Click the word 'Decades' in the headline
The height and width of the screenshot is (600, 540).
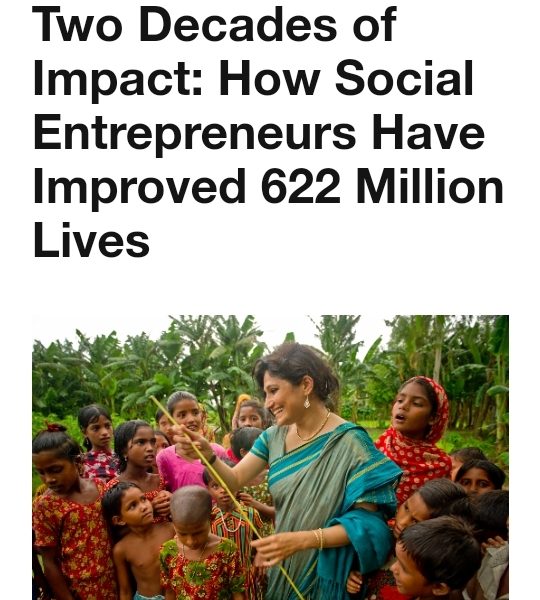pyautogui.click(x=238, y=25)
